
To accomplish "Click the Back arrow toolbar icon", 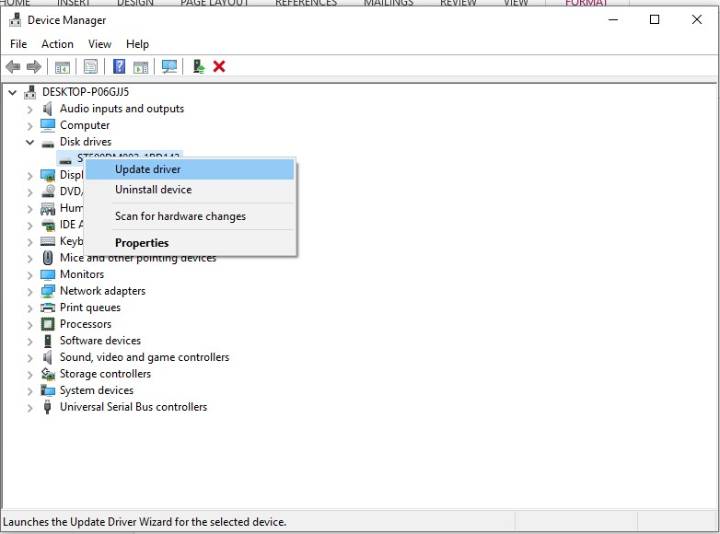I will point(13,67).
